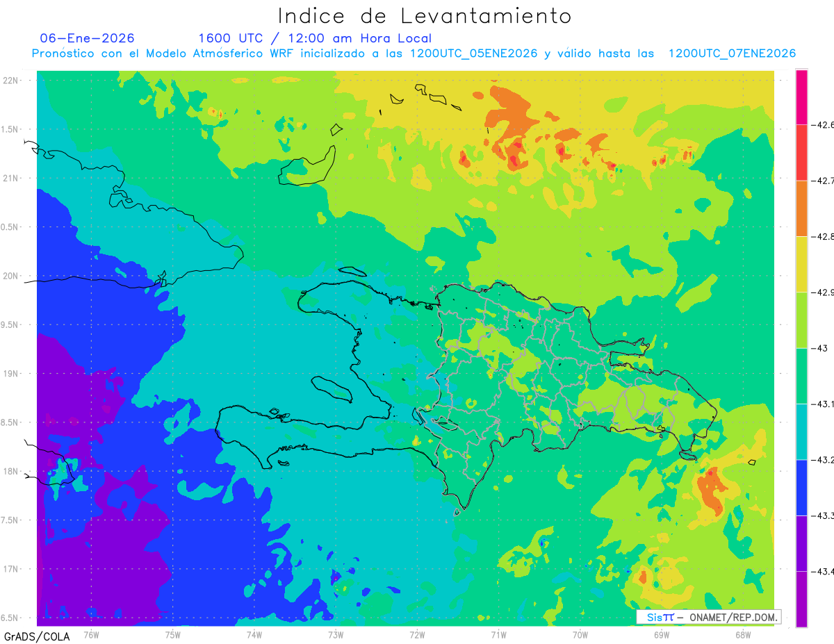Click the legend value '-43.1'
The height and width of the screenshot is (644, 834).
click(x=821, y=404)
